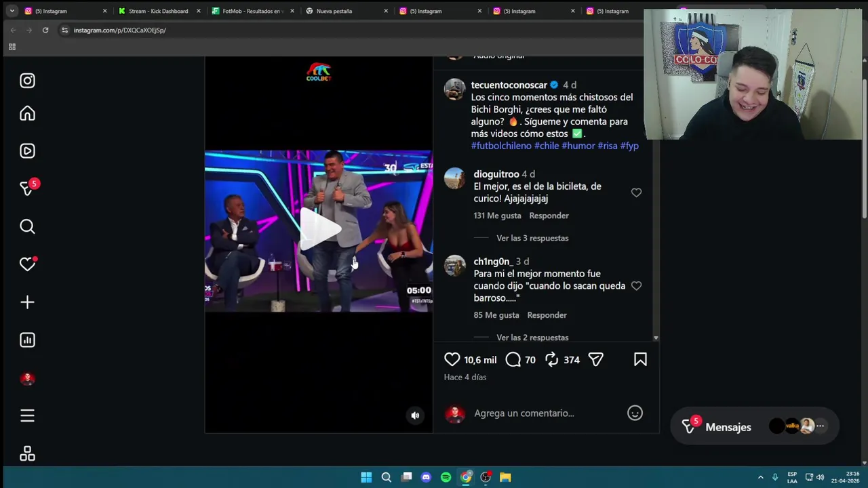View 10,6 mil likes count

[480, 360]
